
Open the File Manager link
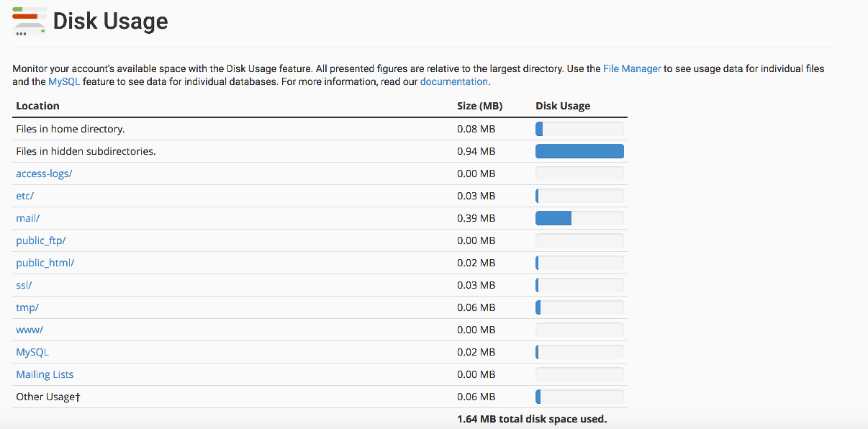click(632, 69)
